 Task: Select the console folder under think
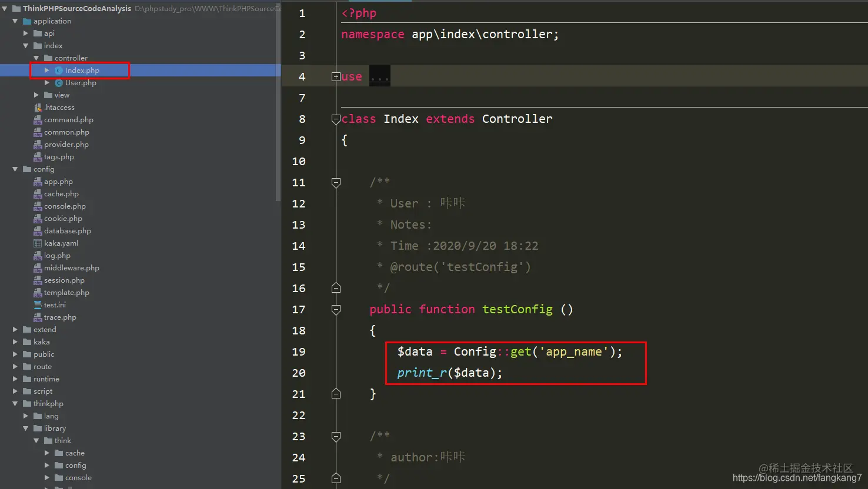(78, 477)
